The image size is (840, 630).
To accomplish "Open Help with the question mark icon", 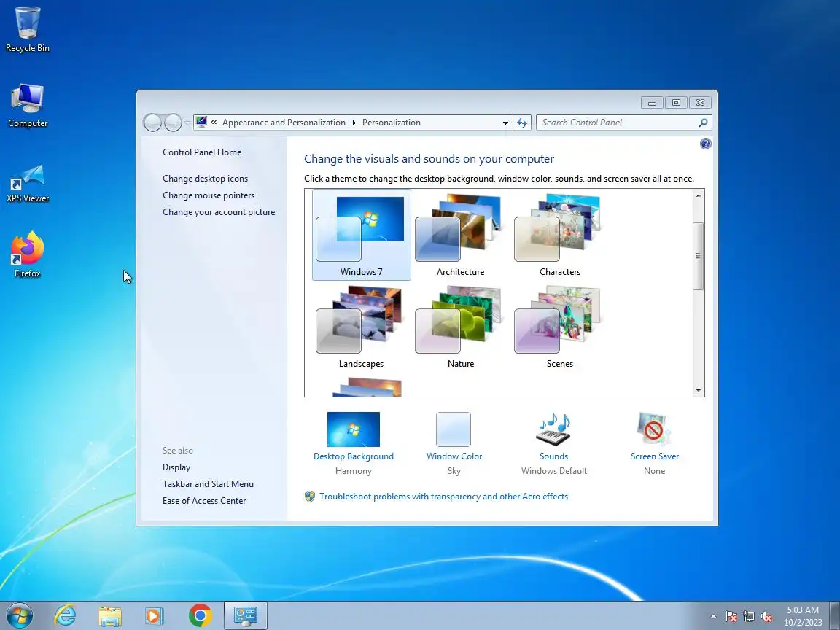I will (706, 144).
